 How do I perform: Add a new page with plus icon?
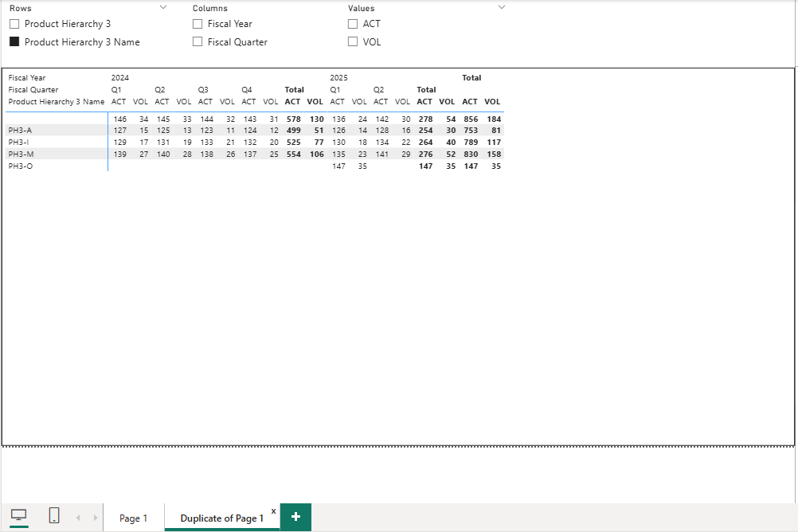(295, 517)
